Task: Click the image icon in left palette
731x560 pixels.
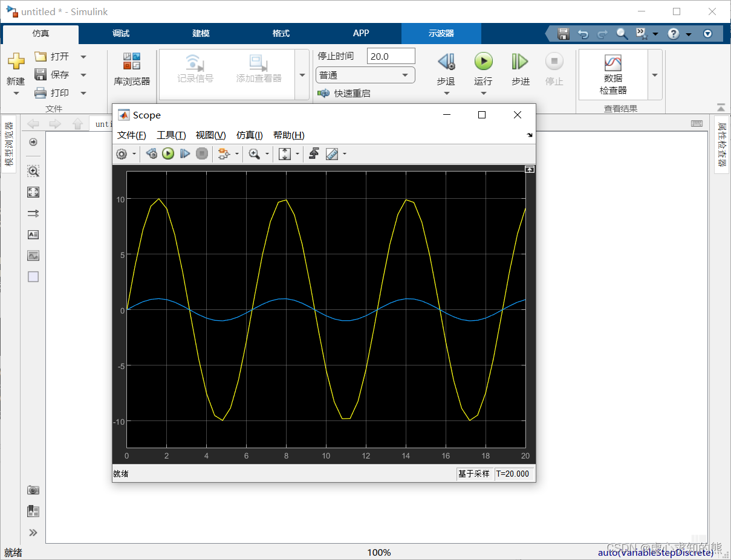Action: coord(33,256)
